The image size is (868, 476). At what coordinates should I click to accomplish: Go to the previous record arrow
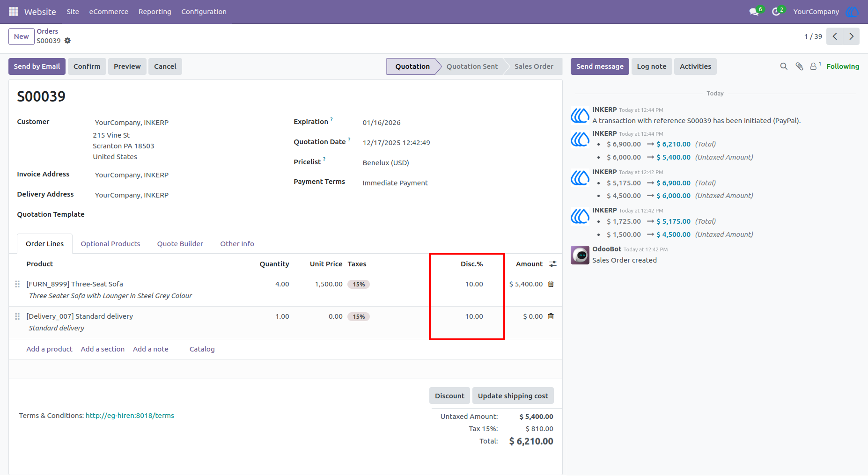(x=834, y=37)
